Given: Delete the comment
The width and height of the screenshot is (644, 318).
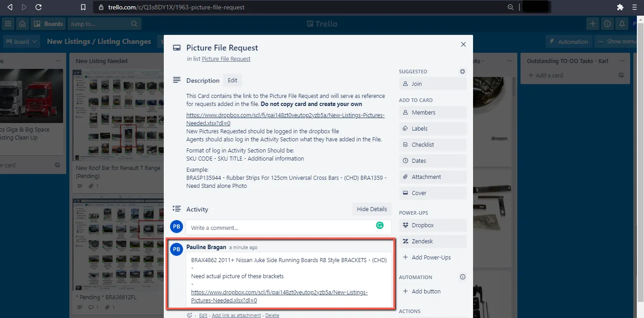Looking at the screenshot, I should click(272, 315).
